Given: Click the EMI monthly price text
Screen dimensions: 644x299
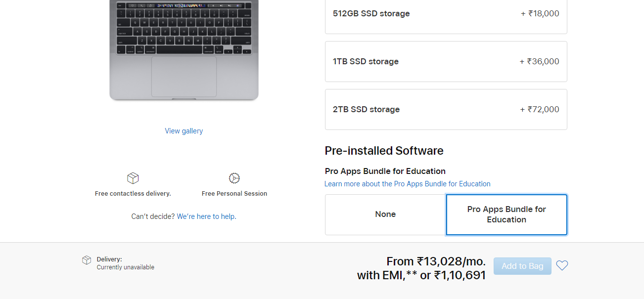Looking at the screenshot, I should (x=436, y=261).
